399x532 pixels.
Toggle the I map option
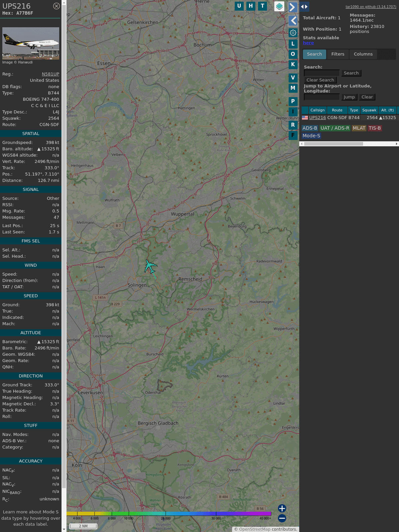[x=293, y=112]
